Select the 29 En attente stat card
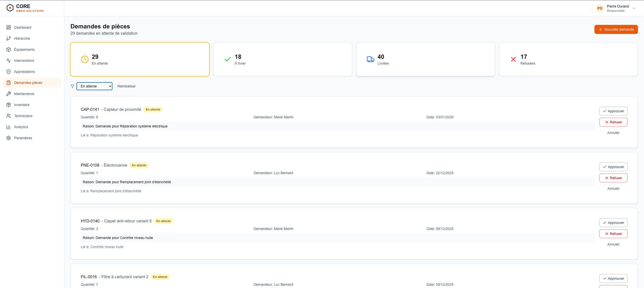This screenshot has width=644, height=288. pyautogui.click(x=140, y=59)
